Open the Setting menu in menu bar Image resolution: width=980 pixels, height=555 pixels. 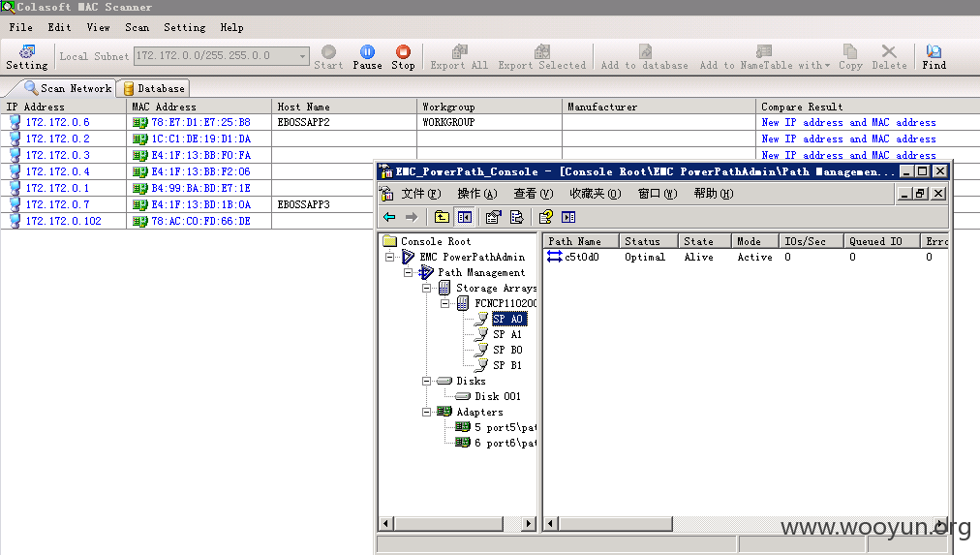(x=184, y=27)
